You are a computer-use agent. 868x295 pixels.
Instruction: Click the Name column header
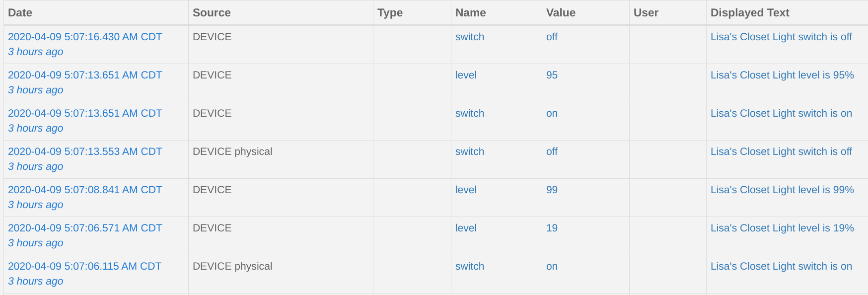click(x=470, y=13)
